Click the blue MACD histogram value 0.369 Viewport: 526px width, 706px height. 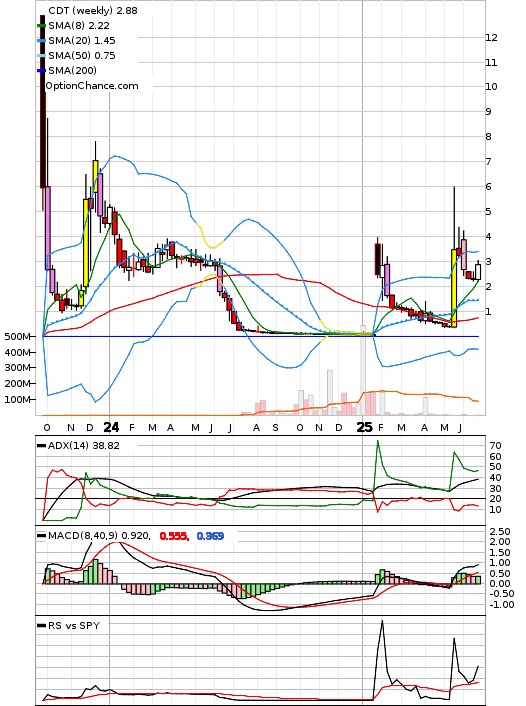210,536
